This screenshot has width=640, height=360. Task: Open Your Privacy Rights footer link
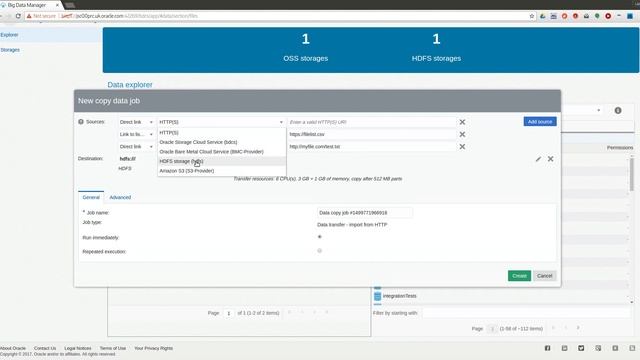point(153,348)
